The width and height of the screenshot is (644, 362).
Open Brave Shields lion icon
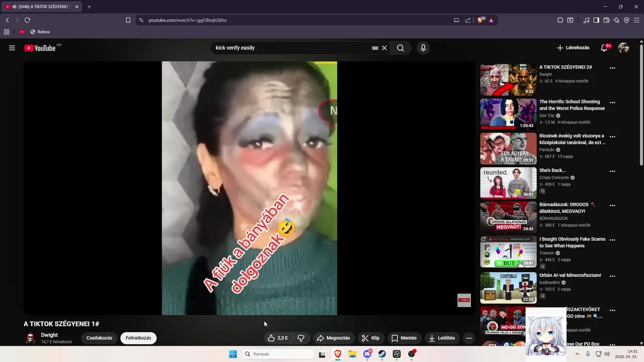(481, 20)
